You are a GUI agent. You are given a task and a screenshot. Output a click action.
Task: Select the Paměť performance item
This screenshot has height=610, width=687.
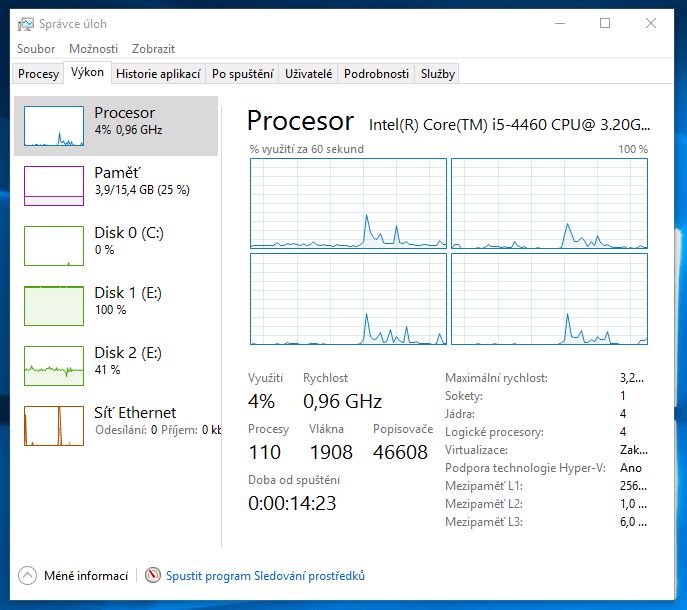click(116, 186)
